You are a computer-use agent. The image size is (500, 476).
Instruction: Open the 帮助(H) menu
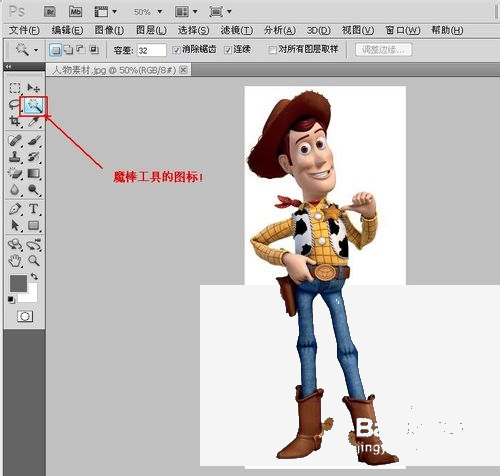pos(447,30)
